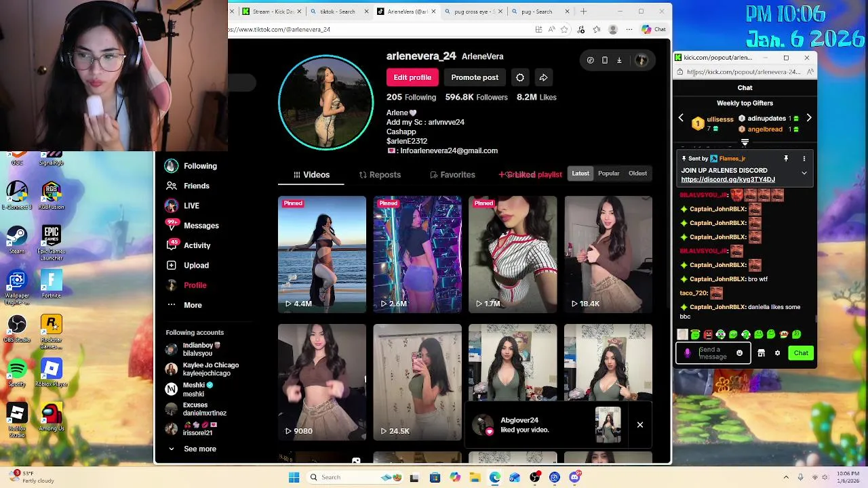This screenshot has width=868, height=488.
Task: Open the Create playlist link
Action: pos(530,175)
